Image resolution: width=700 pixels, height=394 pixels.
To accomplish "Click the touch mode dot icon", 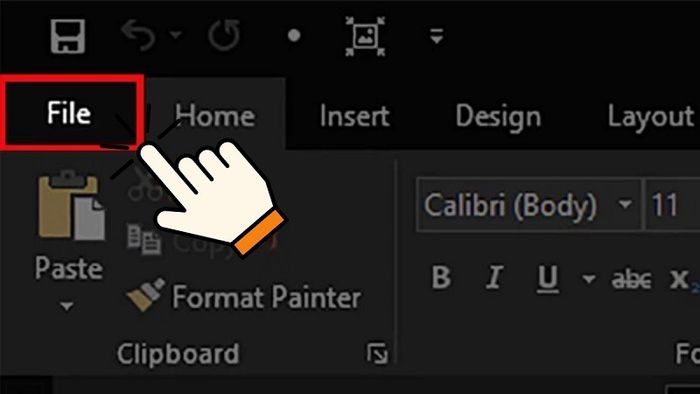I will (x=294, y=35).
